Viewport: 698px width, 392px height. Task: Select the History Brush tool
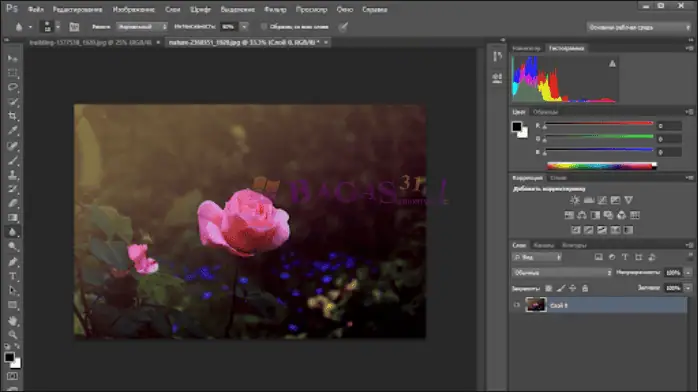click(x=12, y=189)
